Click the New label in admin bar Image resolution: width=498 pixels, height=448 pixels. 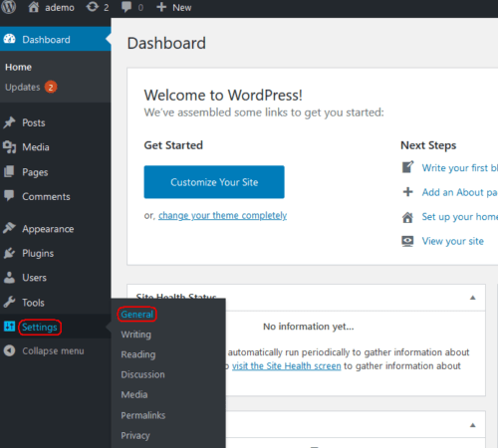point(182,7)
